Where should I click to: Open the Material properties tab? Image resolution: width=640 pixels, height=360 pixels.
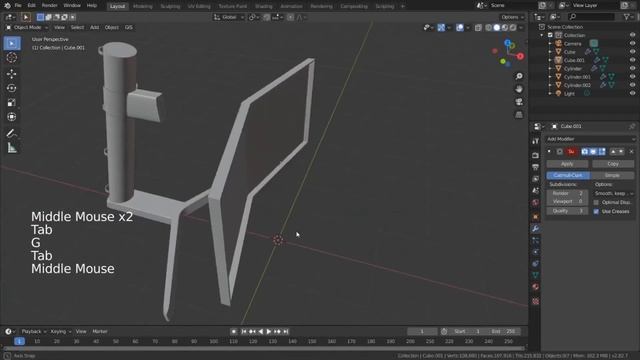click(x=536, y=287)
